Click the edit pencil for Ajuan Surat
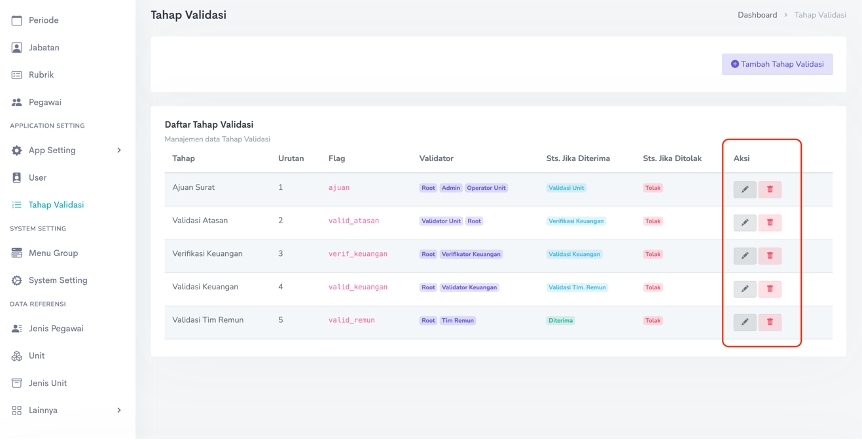862x440 pixels. 744,190
